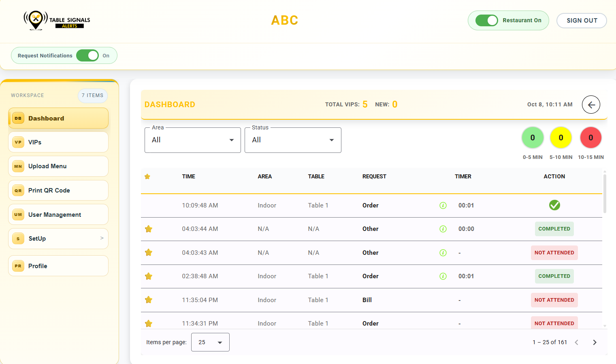This screenshot has width=616, height=364.
Task: Click the VIP star on 04:03:43 AM row
Action: pos(149,252)
